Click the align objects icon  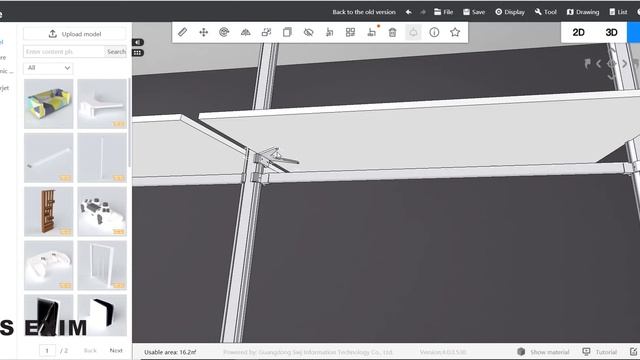(x=329, y=32)
